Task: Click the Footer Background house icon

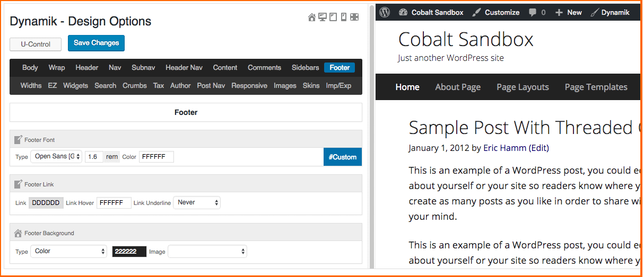Action: coord(18,233)
